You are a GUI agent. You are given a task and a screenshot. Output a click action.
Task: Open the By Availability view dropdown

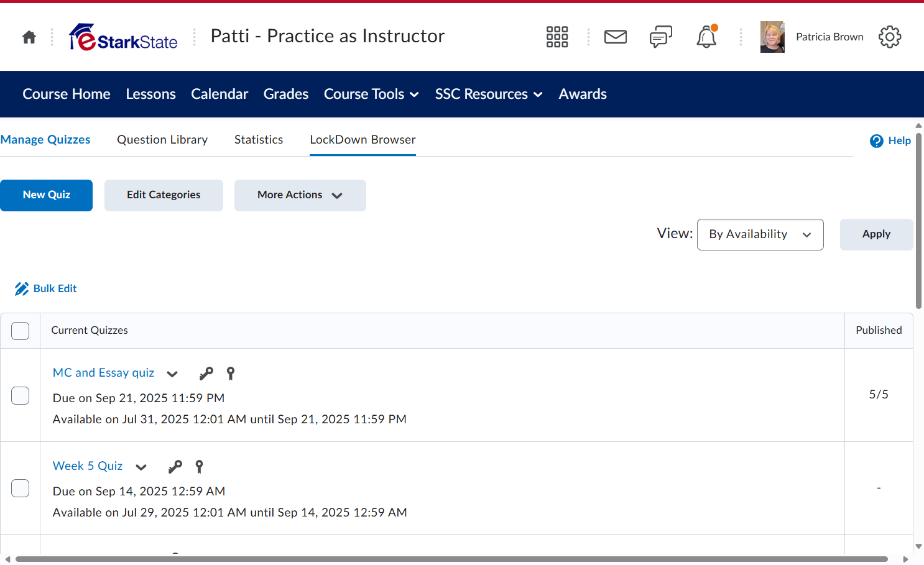click(760, 234)
